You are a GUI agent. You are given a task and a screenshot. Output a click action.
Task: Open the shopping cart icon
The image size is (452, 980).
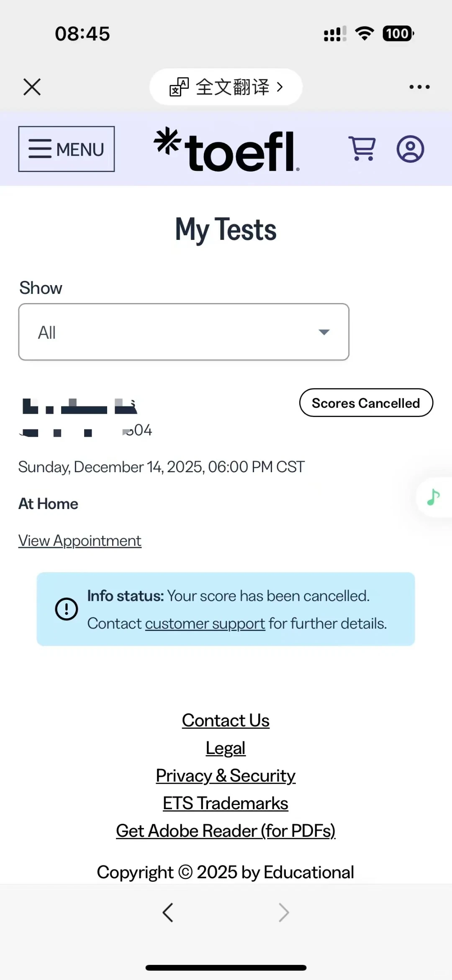[362, 149]
